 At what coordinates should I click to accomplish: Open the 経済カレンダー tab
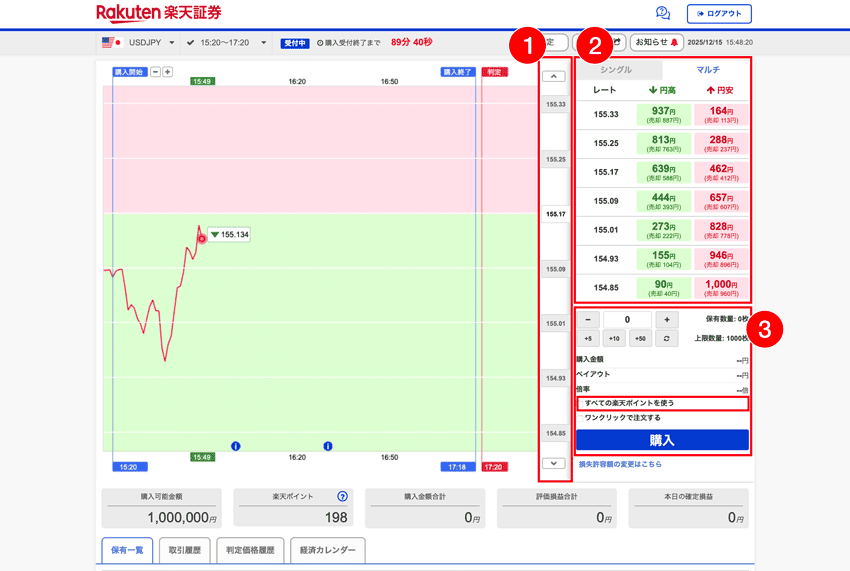pyautogui.click(x=328, y=551)
